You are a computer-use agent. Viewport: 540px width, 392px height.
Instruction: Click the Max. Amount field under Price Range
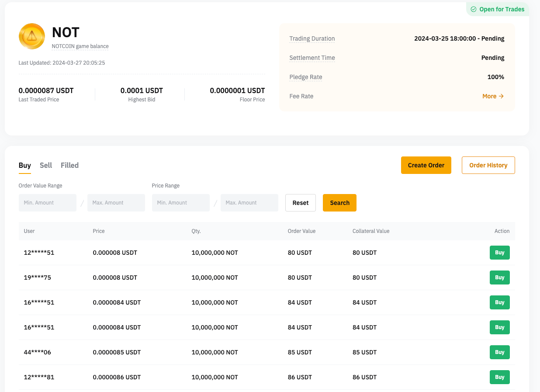coord(249,202)
